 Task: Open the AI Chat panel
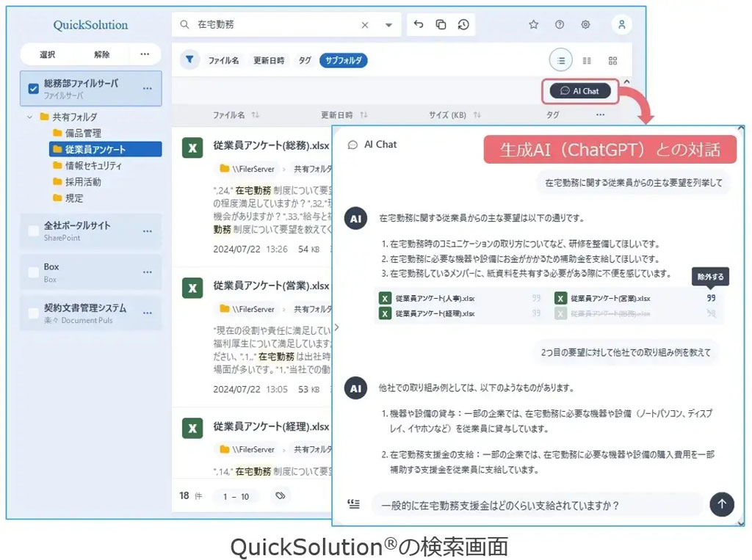click(x=579, y=91)
